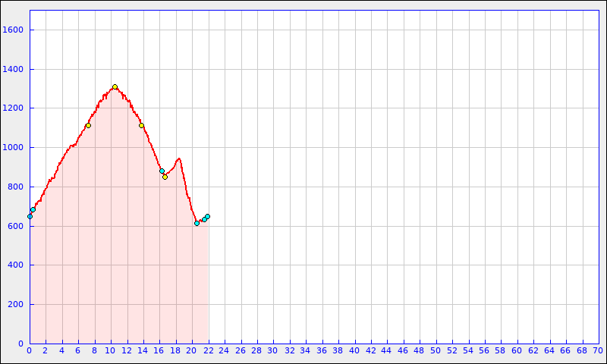The width and height of the screenshot is (607, 364).
Task: Click the 1000 label on the vertical axis
Action: coord(14,148)
